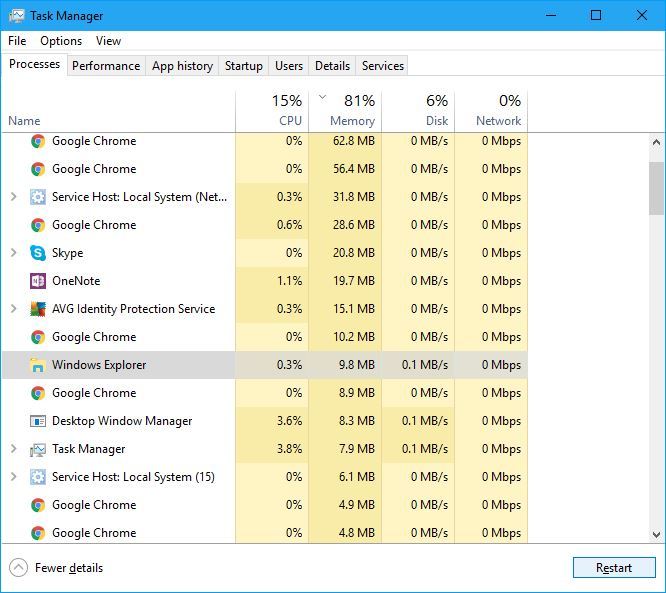Click the Memory column sort arrow
The image size is (666, 593).
click(323, 97)
